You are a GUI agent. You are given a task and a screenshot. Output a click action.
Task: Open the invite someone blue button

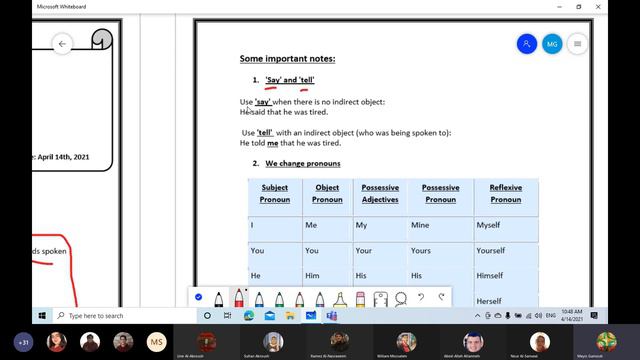[x=527, y=44]
